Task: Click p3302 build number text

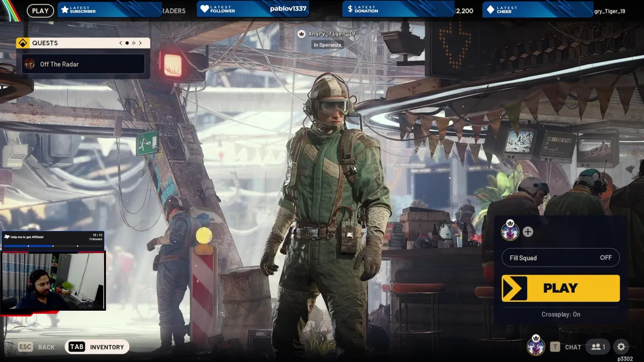Action: [x=625, y=358]
